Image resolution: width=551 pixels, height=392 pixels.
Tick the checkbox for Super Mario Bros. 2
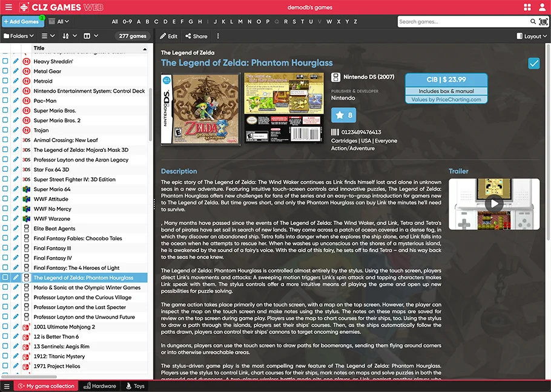point(5,120)
